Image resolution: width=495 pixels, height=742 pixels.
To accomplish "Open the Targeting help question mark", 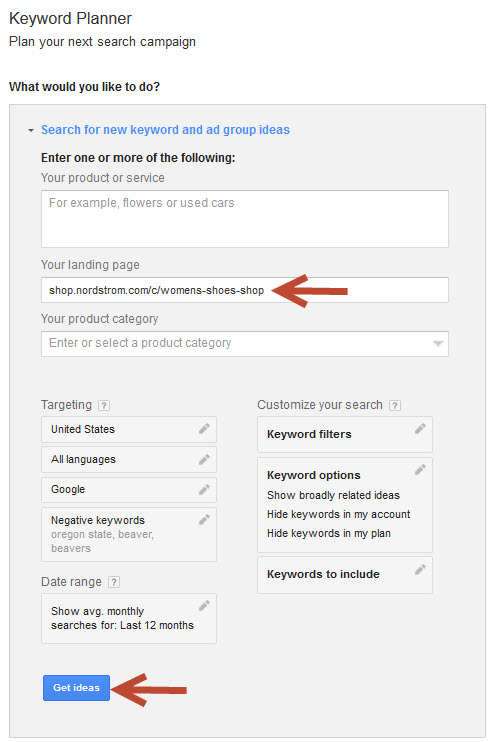I will (104, 406).
